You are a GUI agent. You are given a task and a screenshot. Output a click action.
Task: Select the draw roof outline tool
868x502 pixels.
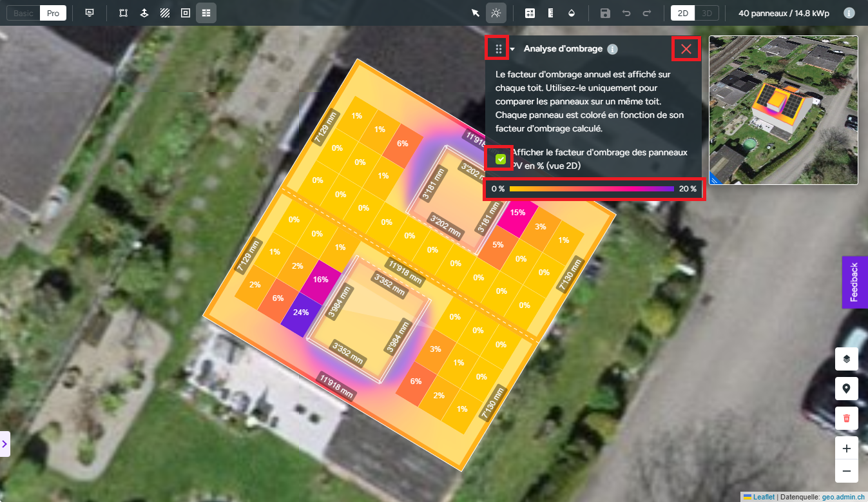[x=123, y=13]
